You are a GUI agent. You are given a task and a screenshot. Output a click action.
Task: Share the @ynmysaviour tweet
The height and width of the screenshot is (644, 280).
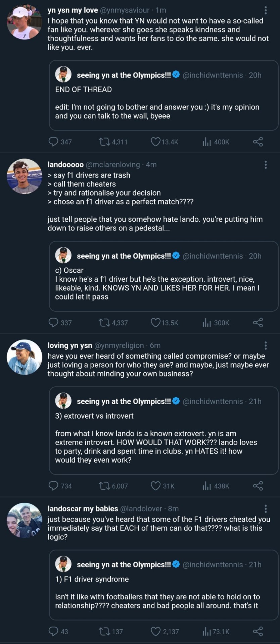(x=258, y=142)
